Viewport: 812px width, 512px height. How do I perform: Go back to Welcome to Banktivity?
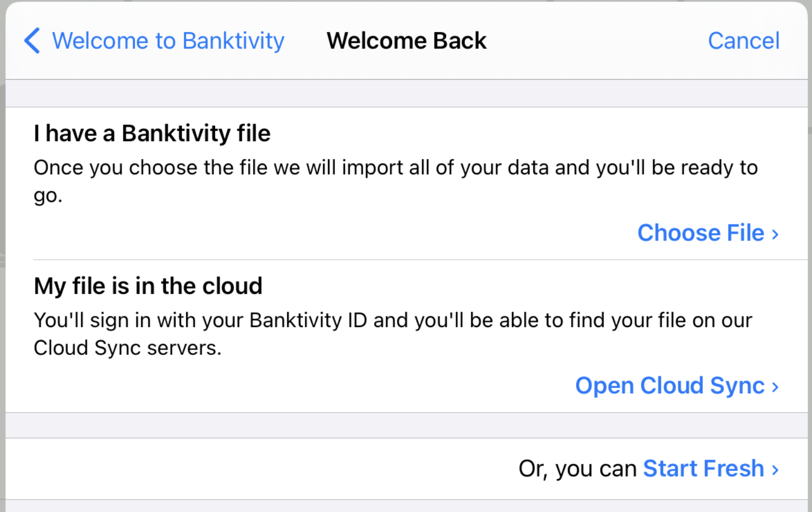coord(168,41)
